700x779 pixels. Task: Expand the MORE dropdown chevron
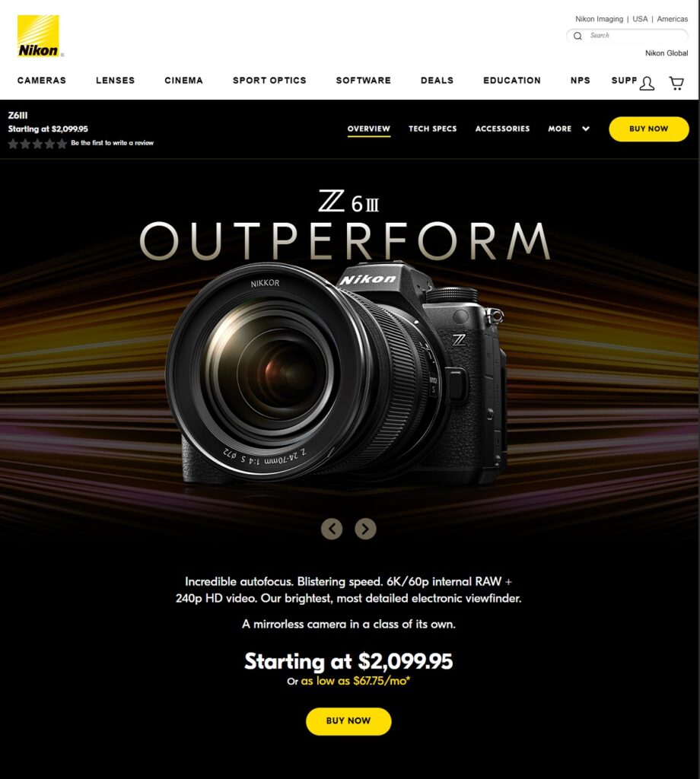(586, 129)
